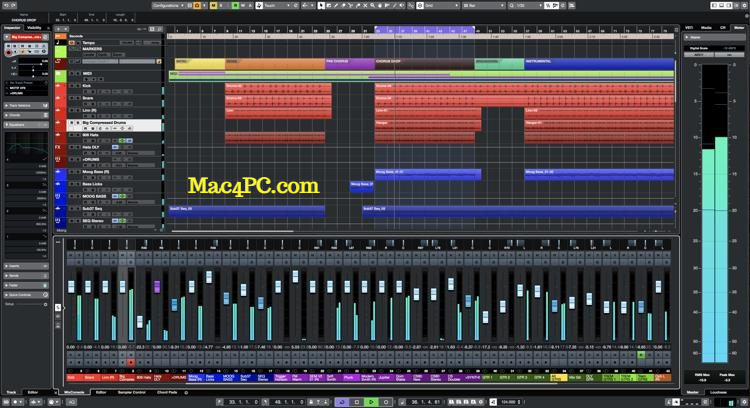Click the locked padlock on arranger track
This screenshot has height=408, width=750.
[x=159, y=61]
